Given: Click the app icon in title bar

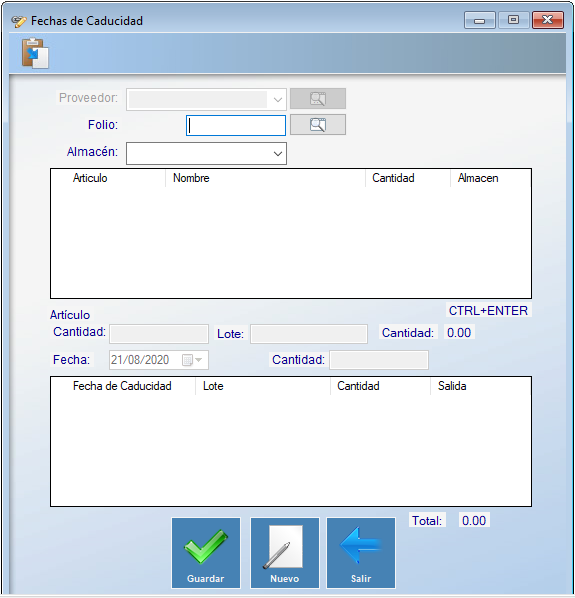Looking at the screenshot, I should (18, 21).
